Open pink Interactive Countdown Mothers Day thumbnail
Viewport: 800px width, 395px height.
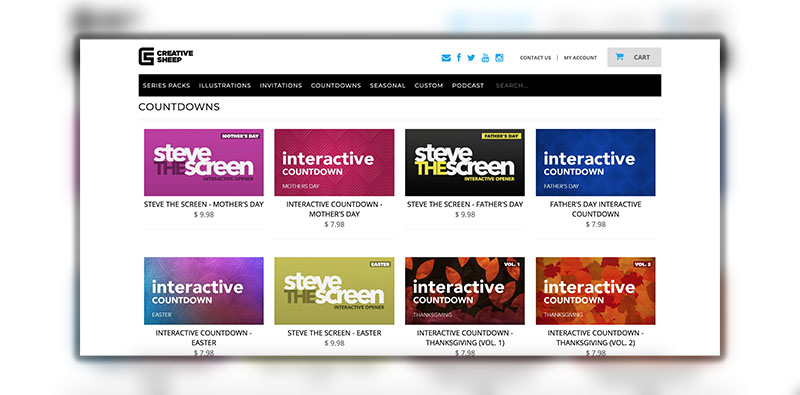tap(334, 162)
